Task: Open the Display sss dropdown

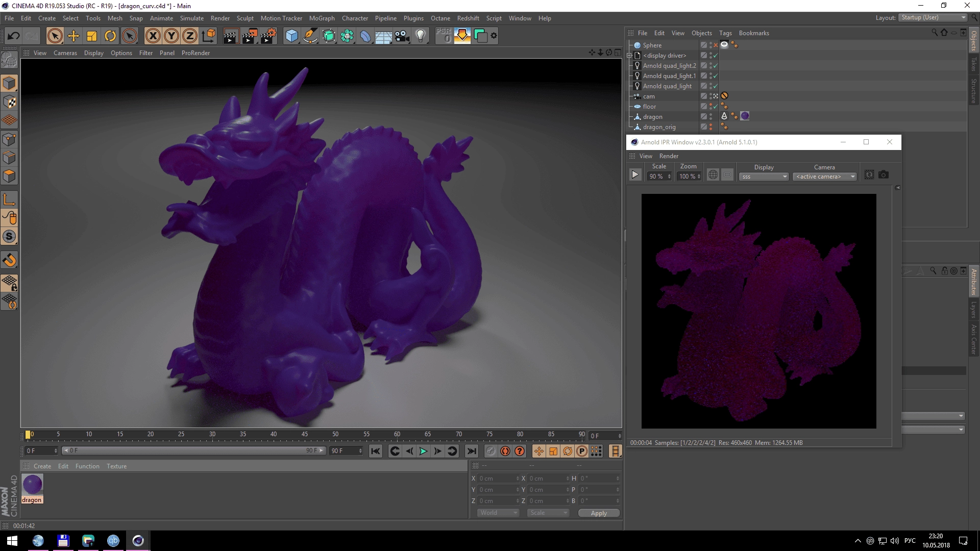Action: (x=764, y=177)
